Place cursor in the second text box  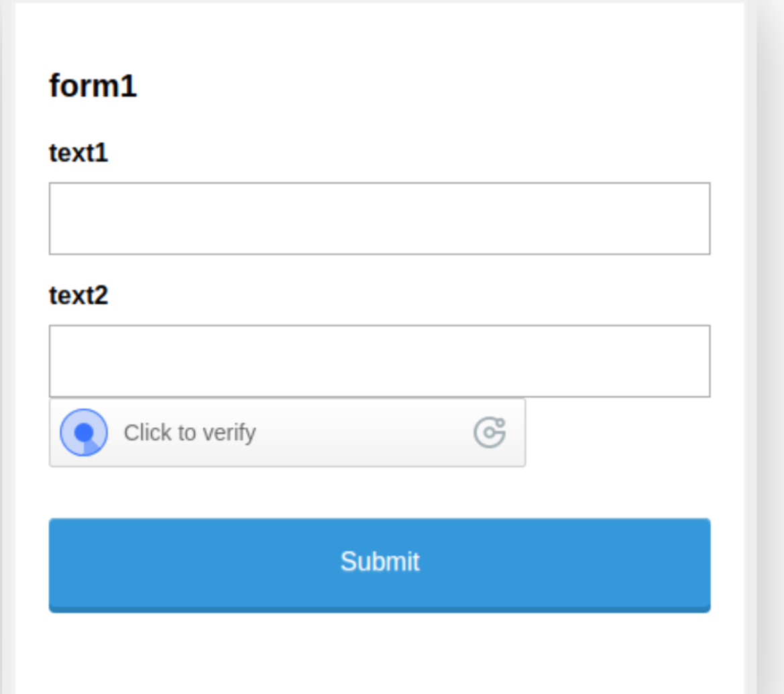[380, 361]
